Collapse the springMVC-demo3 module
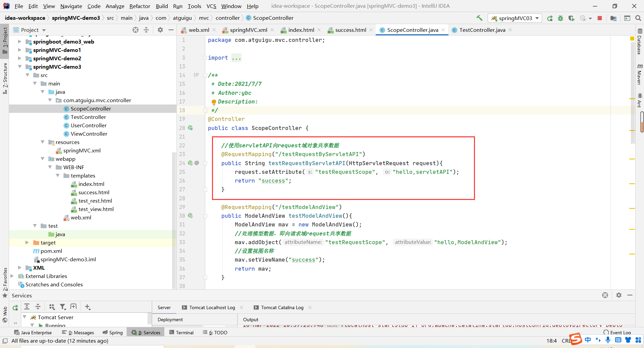 coord(19,67)
